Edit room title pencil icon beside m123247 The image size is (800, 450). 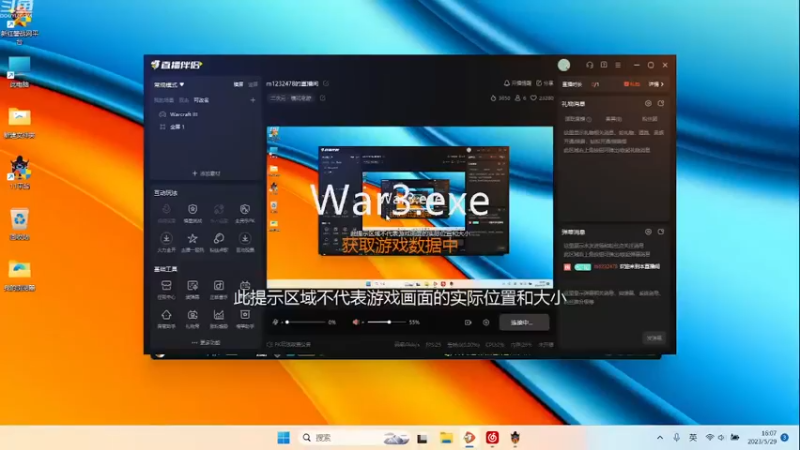326,83
